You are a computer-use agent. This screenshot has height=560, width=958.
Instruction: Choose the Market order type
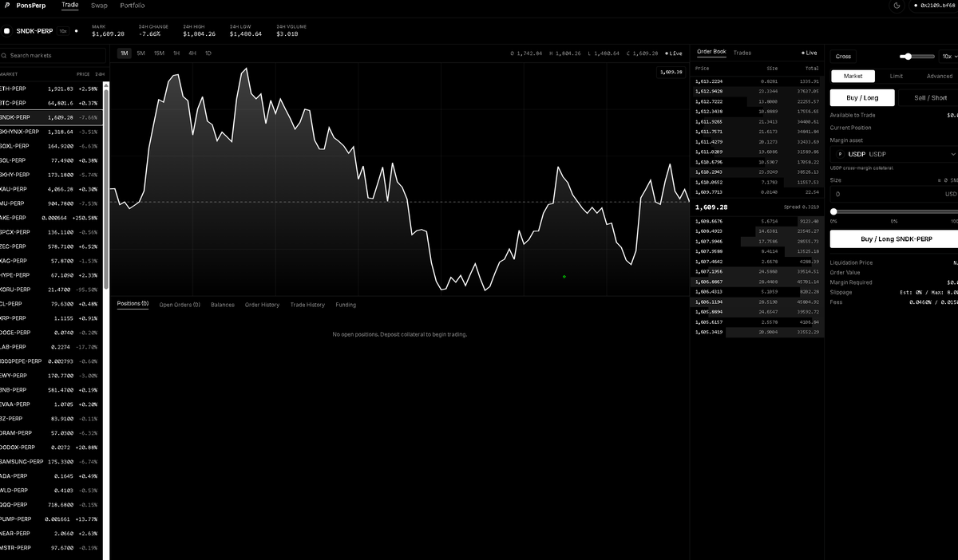(853, 76)
